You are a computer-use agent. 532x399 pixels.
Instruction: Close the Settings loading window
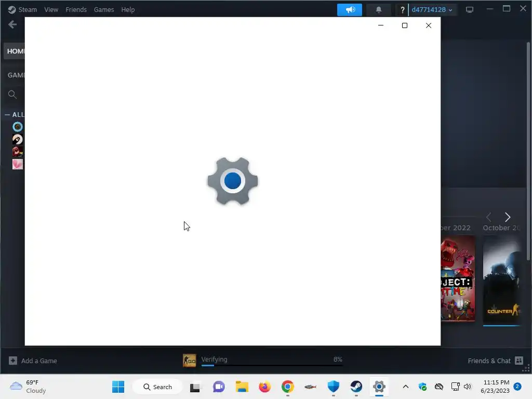[429, 25]
